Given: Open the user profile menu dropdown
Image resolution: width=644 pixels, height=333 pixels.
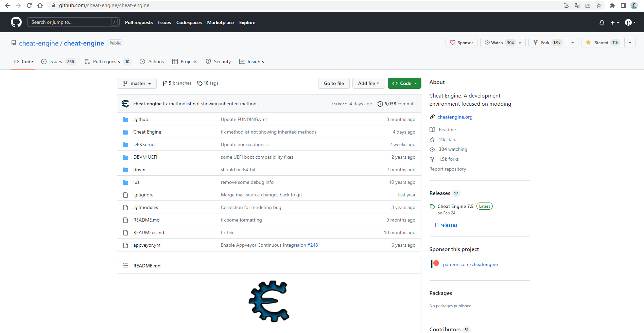Looking at the screenshot, I should click(630, 23).
